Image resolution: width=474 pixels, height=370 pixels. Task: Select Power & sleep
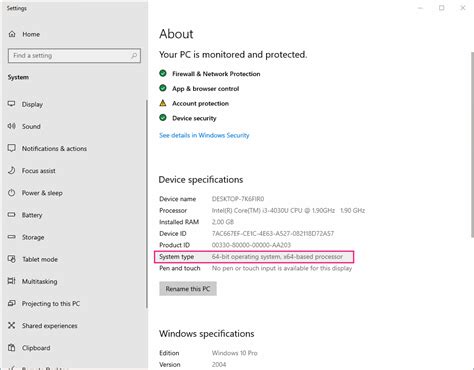(42, 193)
